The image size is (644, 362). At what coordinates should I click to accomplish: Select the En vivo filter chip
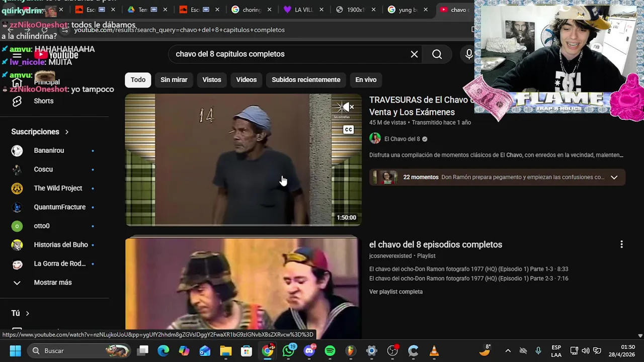[x=366, y=80]
